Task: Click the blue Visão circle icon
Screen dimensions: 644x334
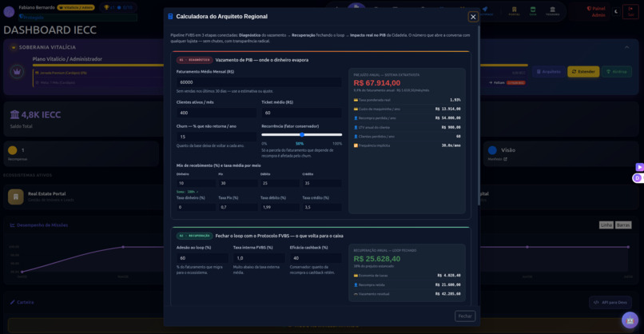Action: pos(492,150)
